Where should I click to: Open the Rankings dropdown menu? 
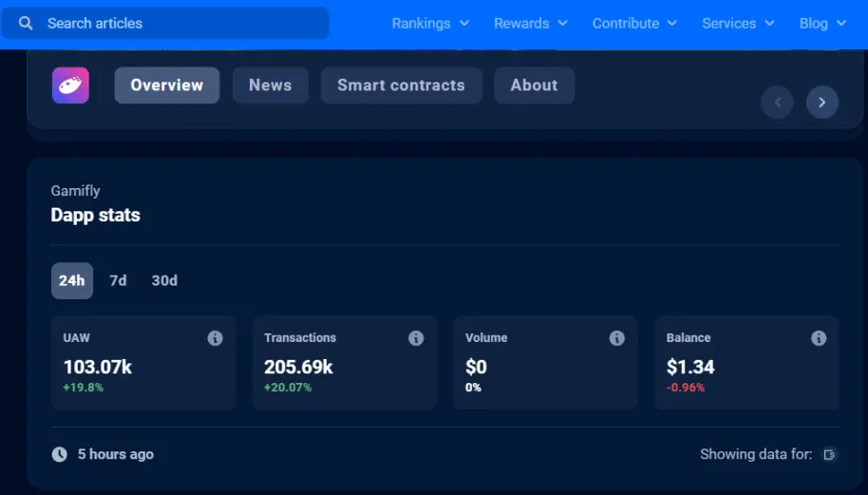coord(431,23)
